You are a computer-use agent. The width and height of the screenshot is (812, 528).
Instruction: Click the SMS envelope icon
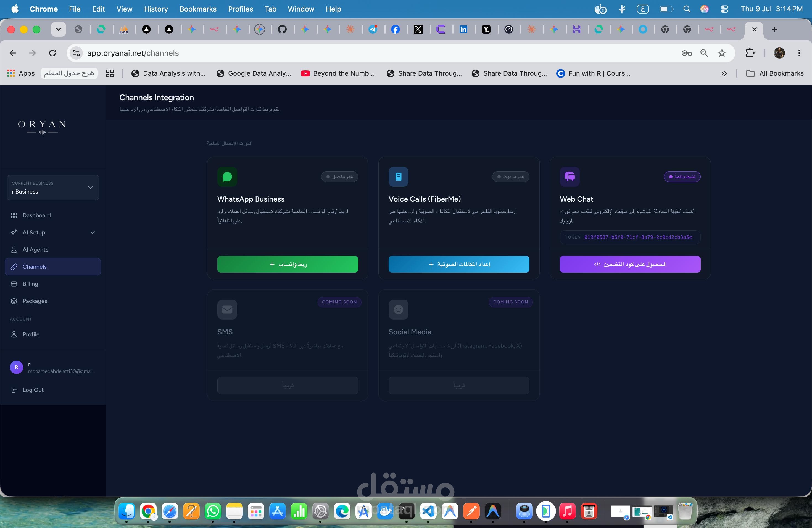pyautogui.click(x=227, y=309)
